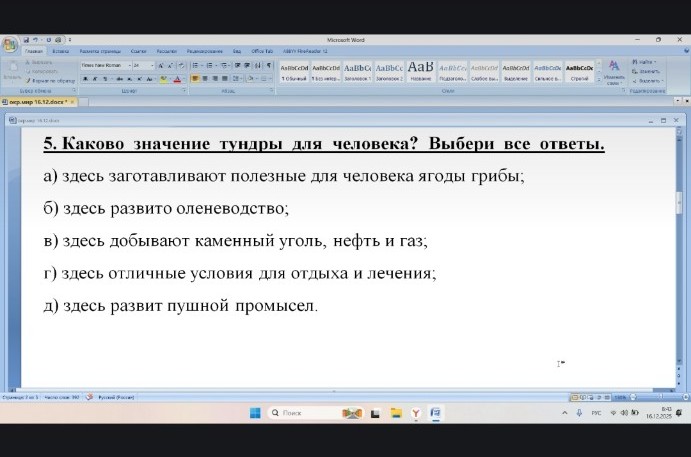691x457 pixels.
Task: Open the Office button menu
Action: click(x=10, y=45)
